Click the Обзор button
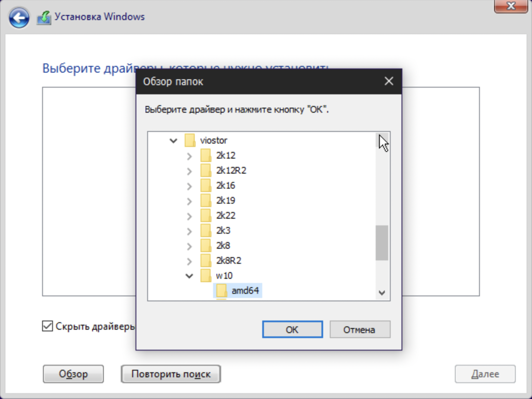The height and width of the screenshot is (399, 532). point(73,374)
